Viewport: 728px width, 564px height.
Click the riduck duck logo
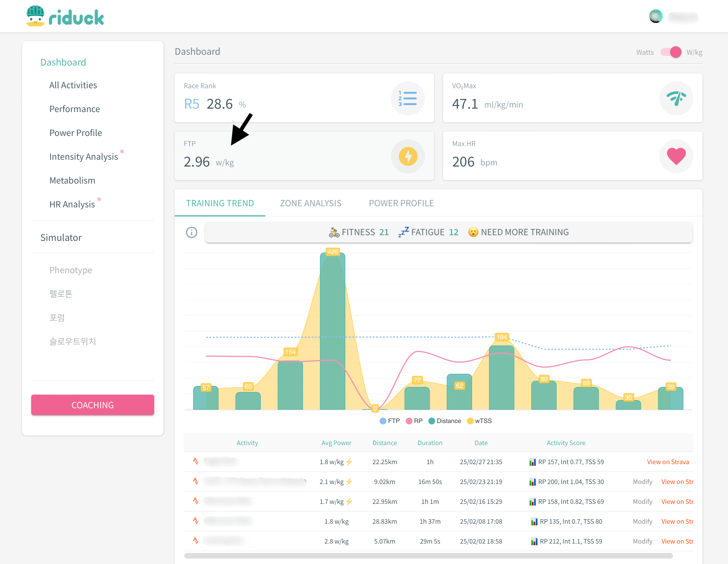(x=36, y=16)
